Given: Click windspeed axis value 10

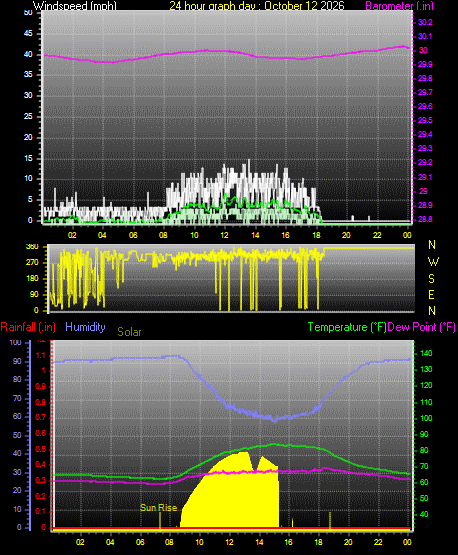Looking at the screenshot, I should [28, 178].
